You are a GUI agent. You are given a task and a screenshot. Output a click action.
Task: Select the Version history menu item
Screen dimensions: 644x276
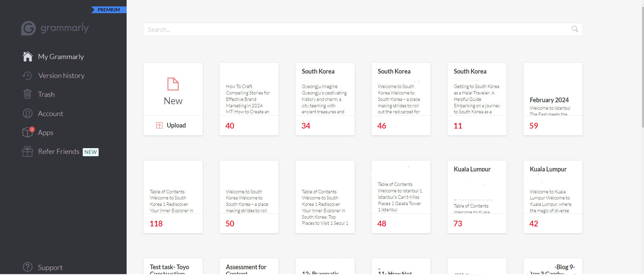pyautogui.click(x=61, y=76)
